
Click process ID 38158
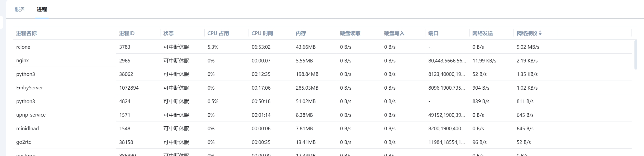[126, 142]
